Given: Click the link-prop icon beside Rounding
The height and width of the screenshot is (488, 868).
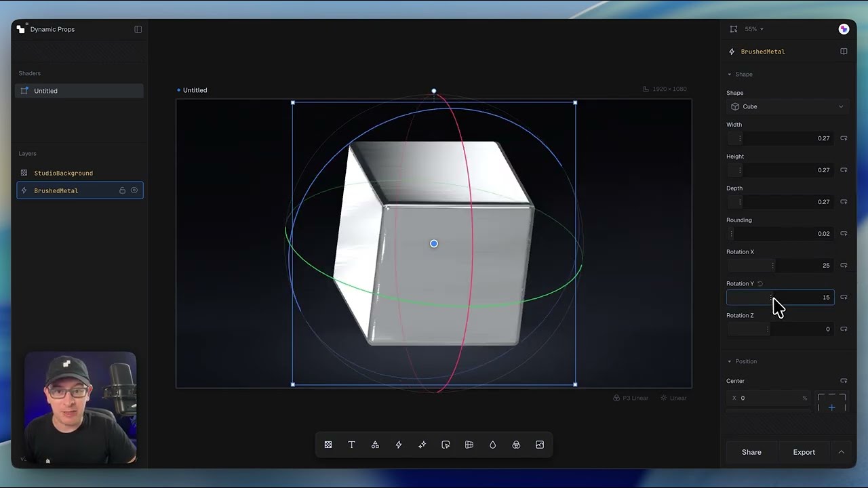Looking at the screenshot, I should [844, 234].
